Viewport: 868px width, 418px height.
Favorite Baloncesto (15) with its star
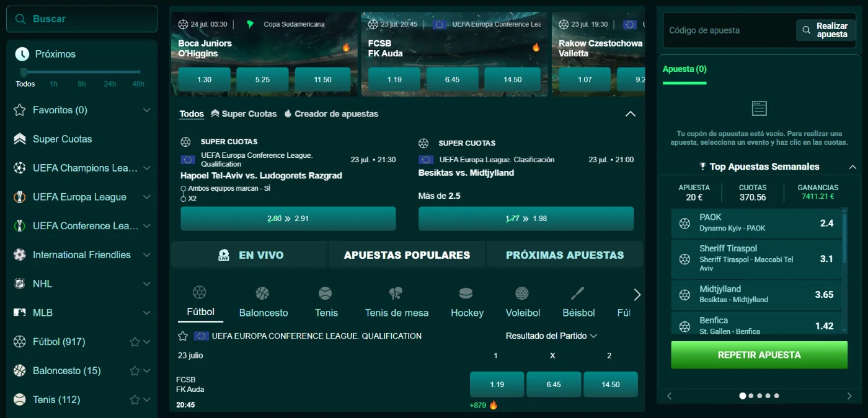(x=135, y=371)
